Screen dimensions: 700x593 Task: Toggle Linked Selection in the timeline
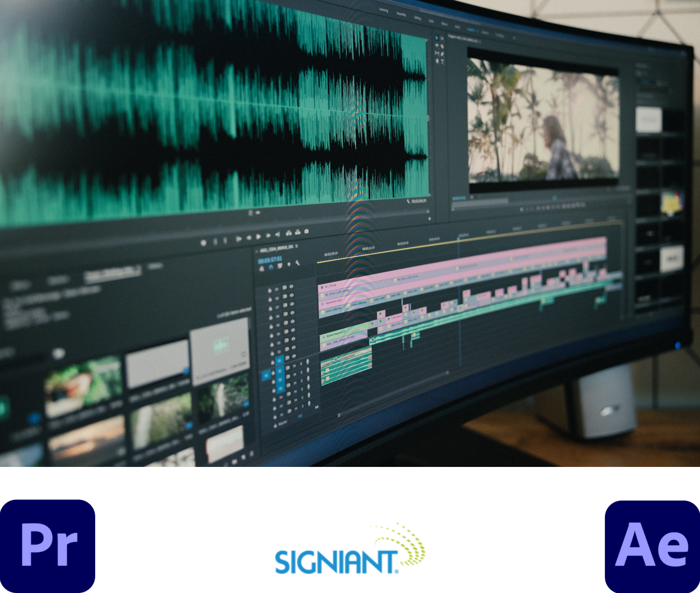tap(280, 266)
